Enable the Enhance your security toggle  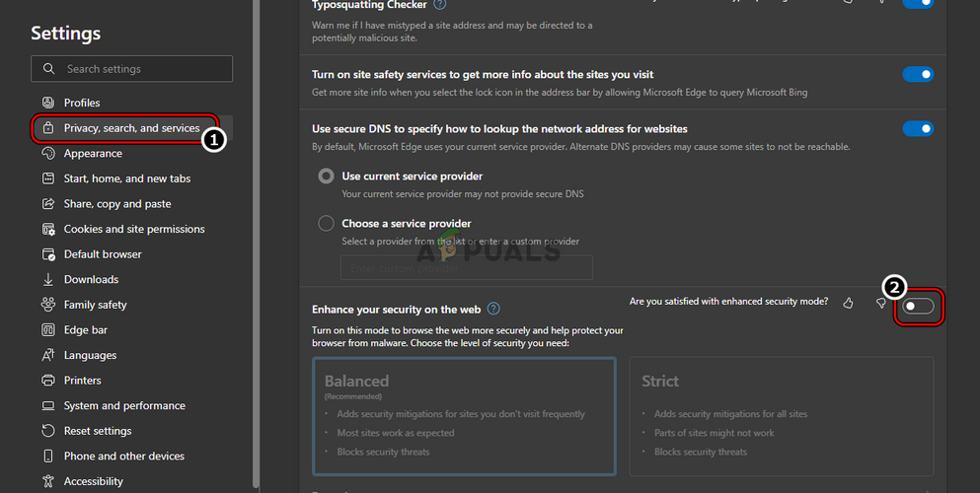pos(918,306)
